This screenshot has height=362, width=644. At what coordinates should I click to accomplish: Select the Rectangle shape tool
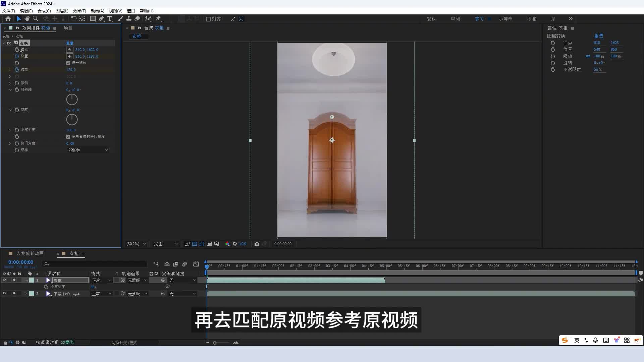93,19
